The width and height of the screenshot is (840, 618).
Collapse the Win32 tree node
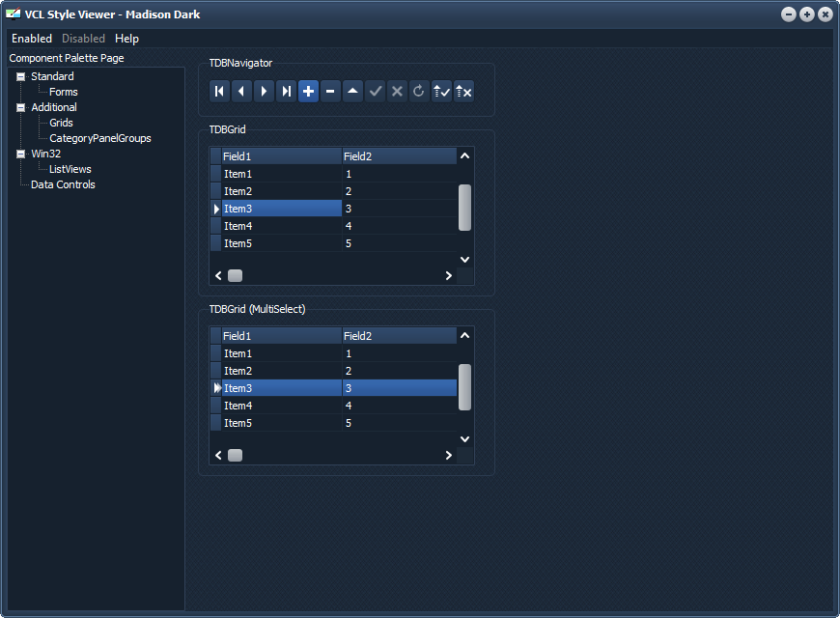20,154
